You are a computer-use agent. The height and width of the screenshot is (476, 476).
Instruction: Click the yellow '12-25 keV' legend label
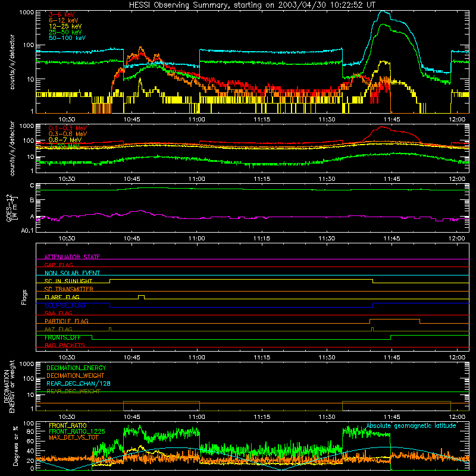(65, 26)
